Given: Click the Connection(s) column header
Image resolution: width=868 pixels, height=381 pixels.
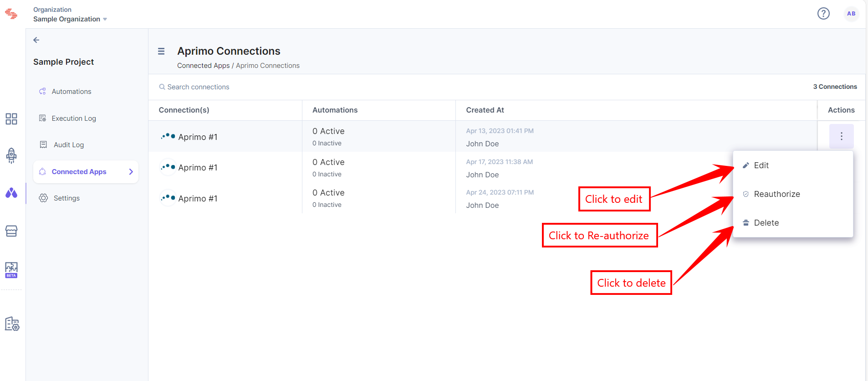Looking at the screenshot, I should tap(184, 110).
